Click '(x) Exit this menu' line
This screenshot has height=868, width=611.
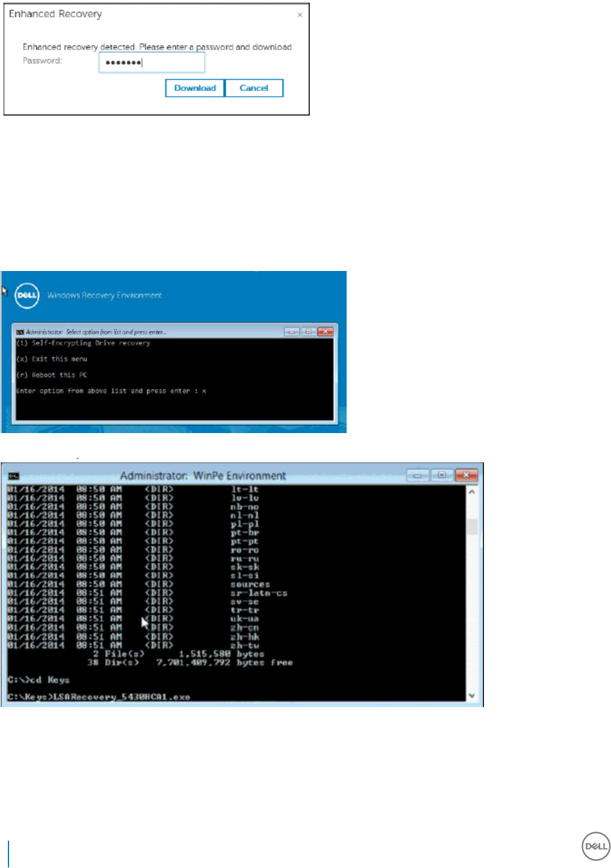click(52, 359)
